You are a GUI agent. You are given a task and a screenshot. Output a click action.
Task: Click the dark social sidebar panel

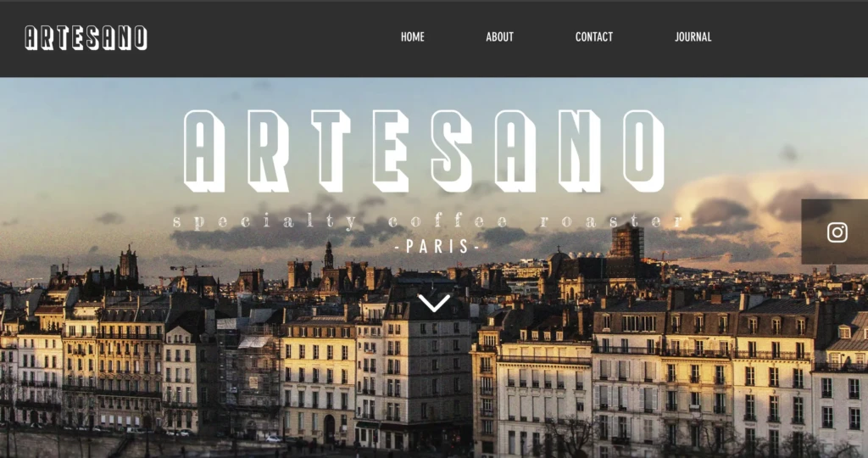pyautogui.click(x=835, y=232)
